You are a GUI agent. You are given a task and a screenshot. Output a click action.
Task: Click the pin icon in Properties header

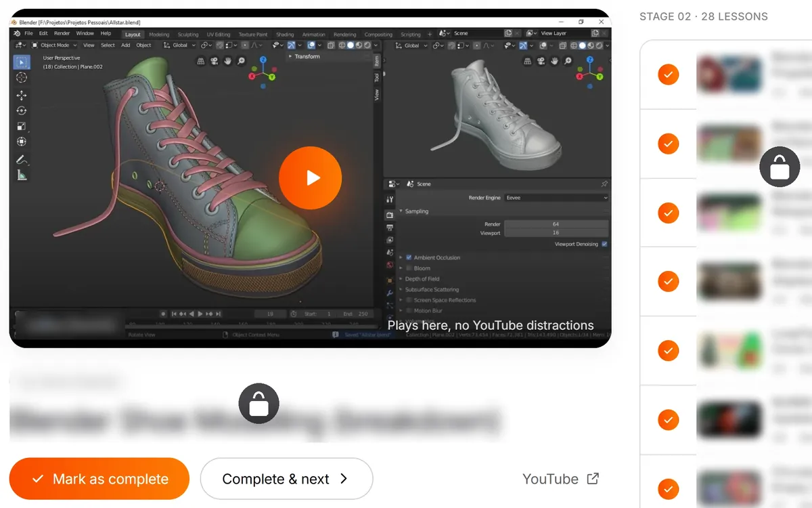604,184
